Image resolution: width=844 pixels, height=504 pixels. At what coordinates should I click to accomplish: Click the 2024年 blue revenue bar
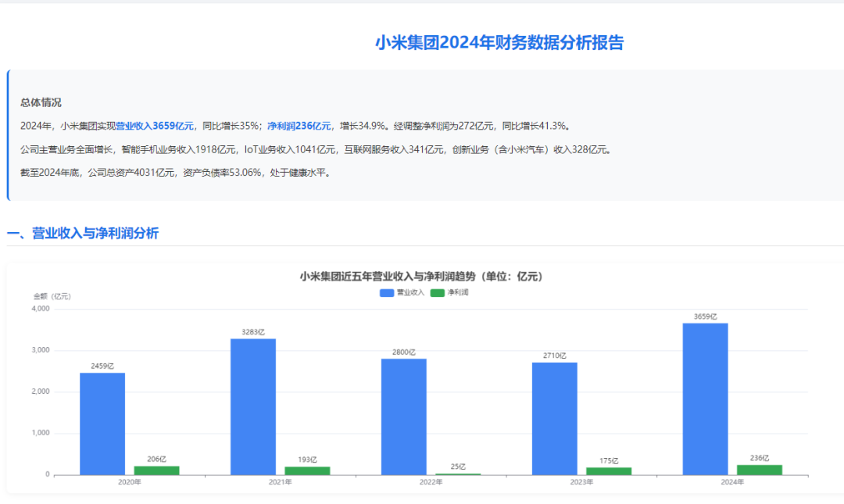click(705, 399)
